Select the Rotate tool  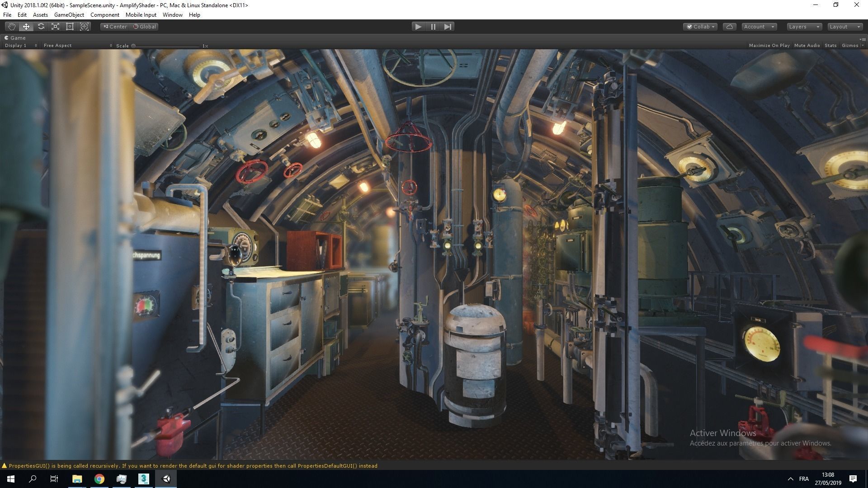[x=41, y=27]
